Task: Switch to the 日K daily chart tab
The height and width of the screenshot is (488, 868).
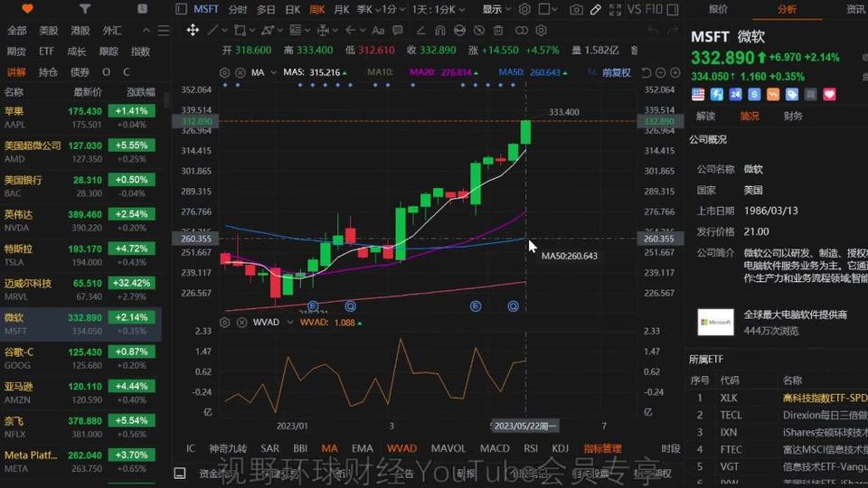Action: click(x=292, y=9)
